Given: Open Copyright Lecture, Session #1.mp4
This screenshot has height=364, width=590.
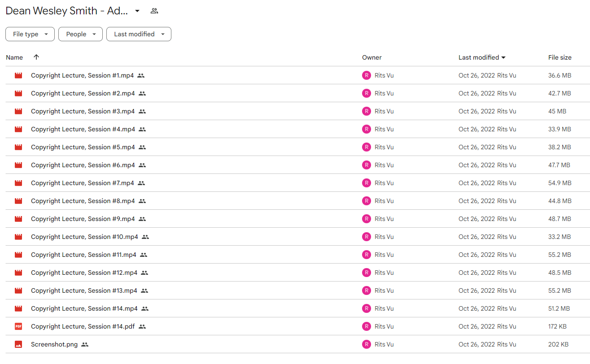Looking at the screenshot, I should click(x=82, y=75).
